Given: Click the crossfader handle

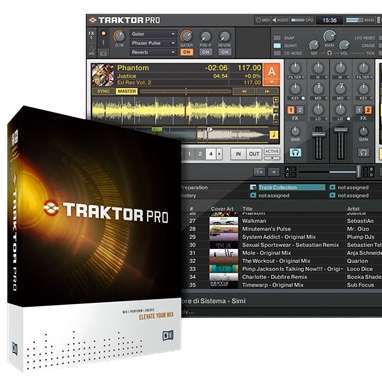Looking at the screenshot, I should pos(358,172).
